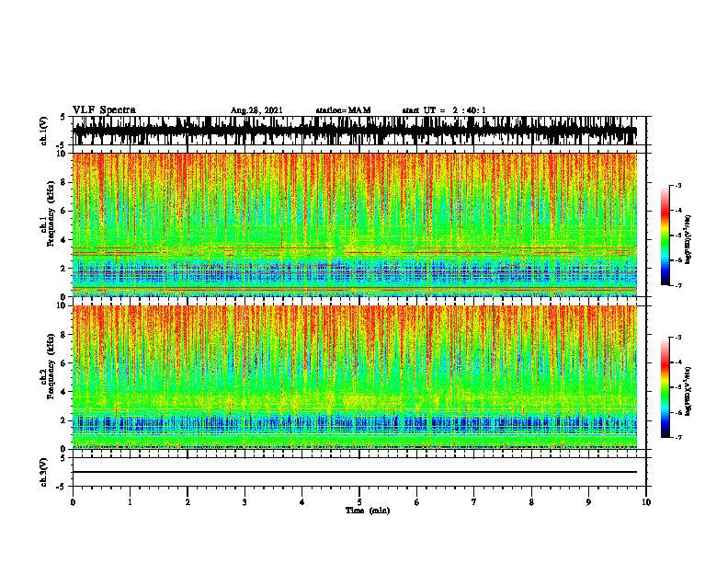Click the "ch.1(V)" axis label

(44, 131)
